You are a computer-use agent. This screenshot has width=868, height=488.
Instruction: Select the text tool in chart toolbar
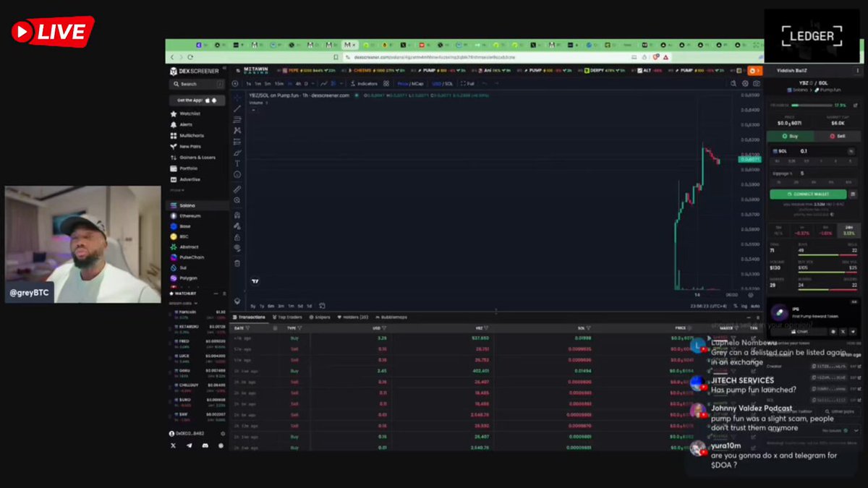coord(237,163)
